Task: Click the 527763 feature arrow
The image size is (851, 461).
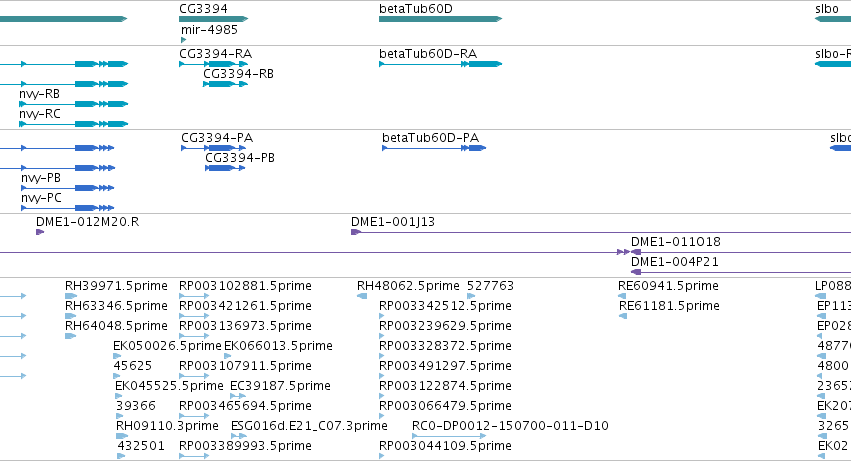Action: (x=471, y=296)
